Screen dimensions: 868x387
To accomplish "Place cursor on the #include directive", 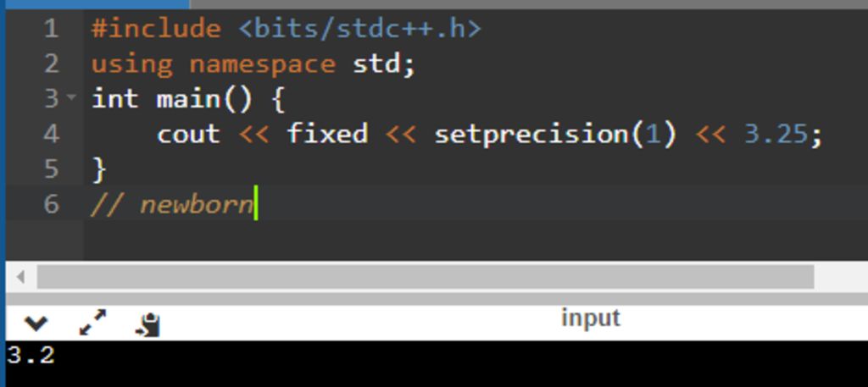I will (155, 29).
